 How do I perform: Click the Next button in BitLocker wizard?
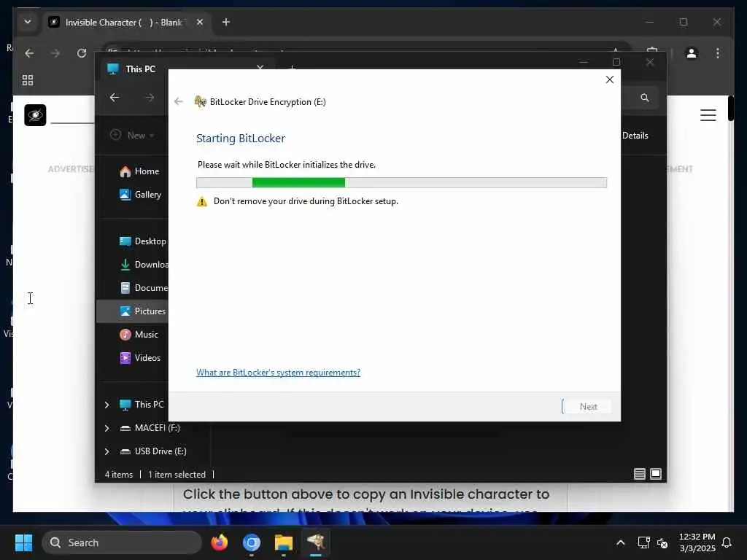[x=588, y=407]
